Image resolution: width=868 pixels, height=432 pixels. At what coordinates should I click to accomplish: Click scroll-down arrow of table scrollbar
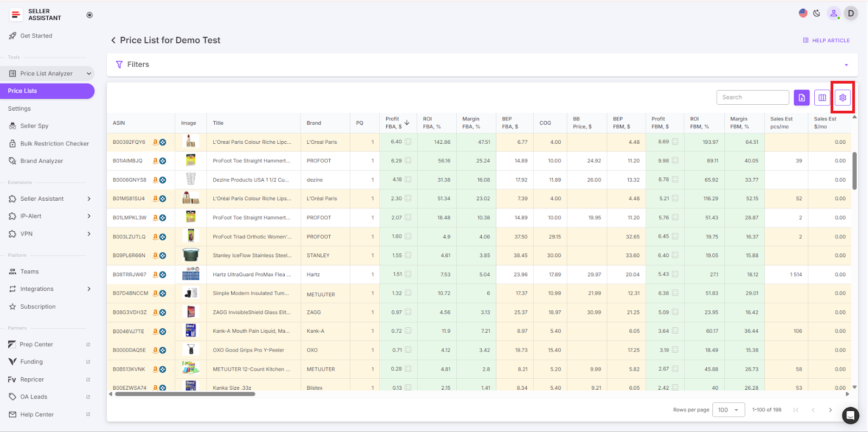tap(854, 387)
